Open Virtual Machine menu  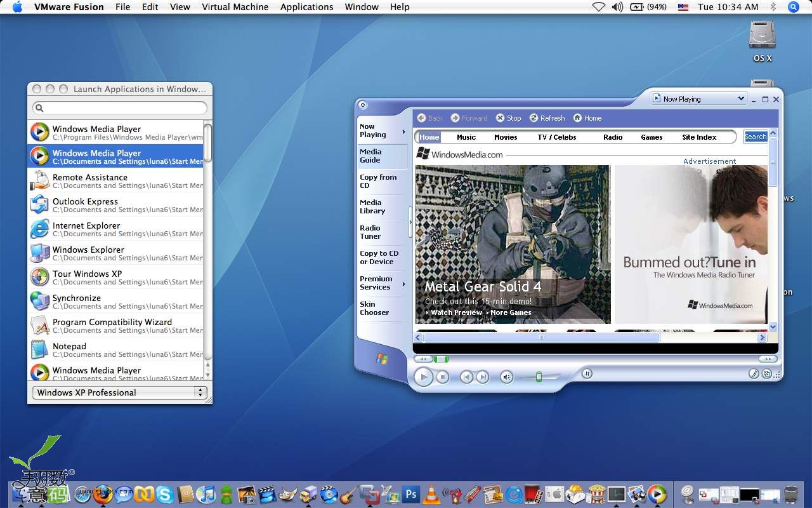point(235,7)
